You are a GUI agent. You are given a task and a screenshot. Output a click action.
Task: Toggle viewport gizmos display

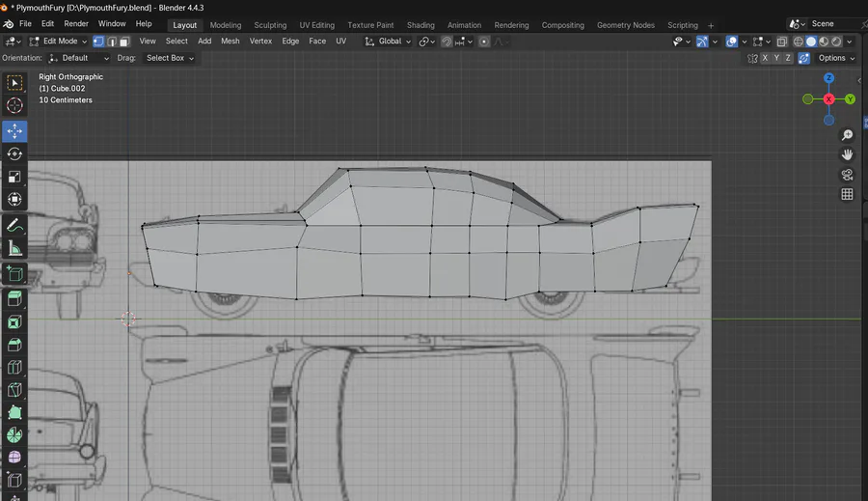[x=702, y=42]
